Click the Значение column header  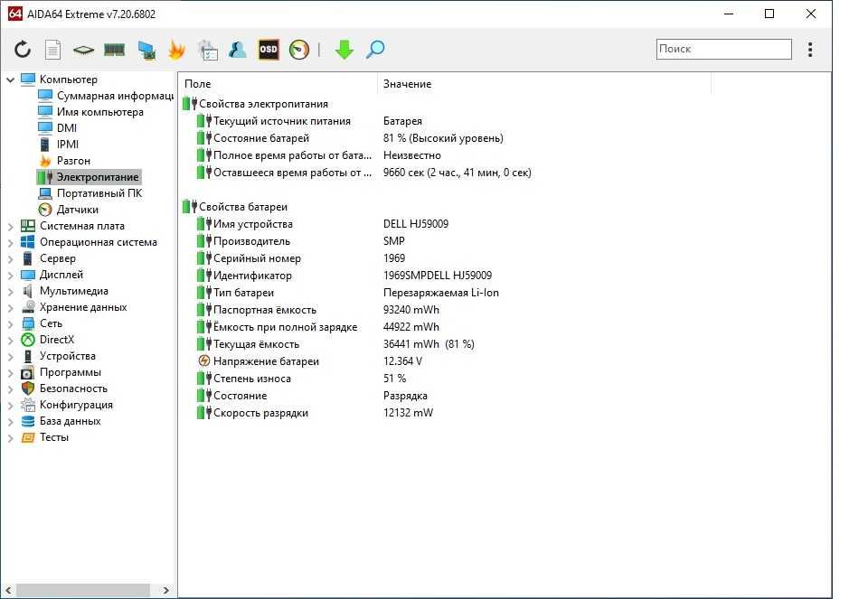544,84
